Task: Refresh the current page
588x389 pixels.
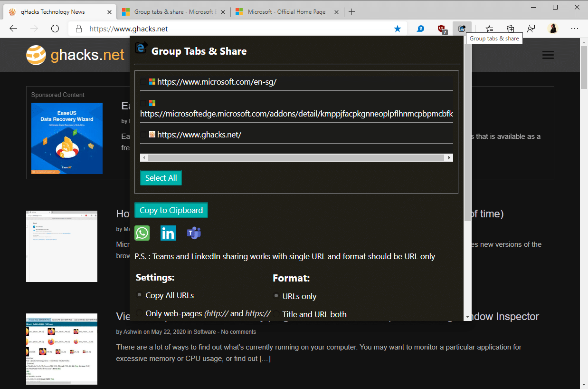Action: [55, 29]
